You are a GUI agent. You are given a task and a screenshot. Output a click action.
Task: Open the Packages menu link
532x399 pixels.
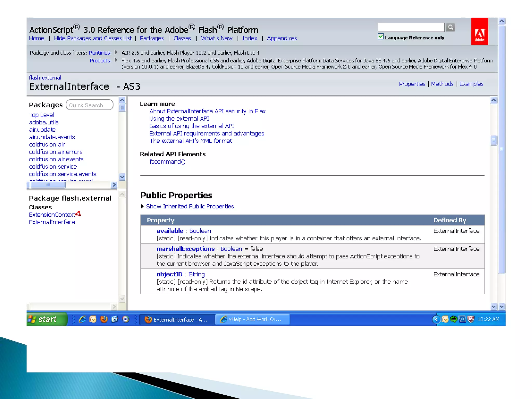click(x=152, y=38)
